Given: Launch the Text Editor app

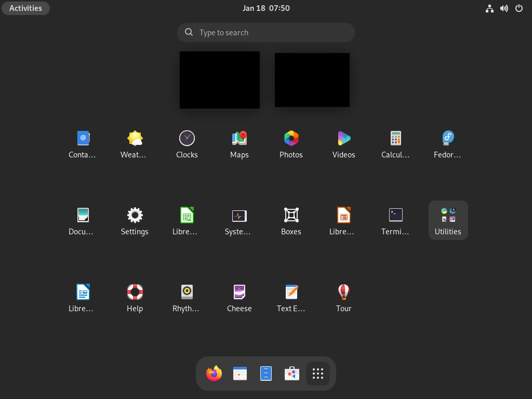Looking at the screenshot, I should pos(291,298).
